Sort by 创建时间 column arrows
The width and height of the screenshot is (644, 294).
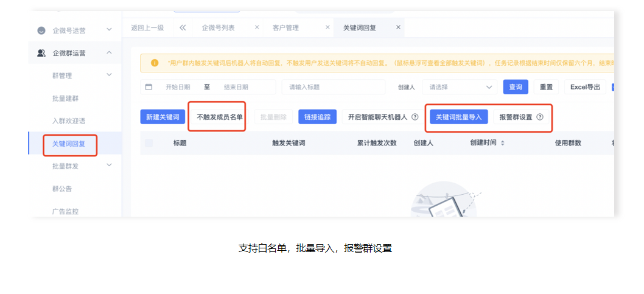click(x=502, y=143)
